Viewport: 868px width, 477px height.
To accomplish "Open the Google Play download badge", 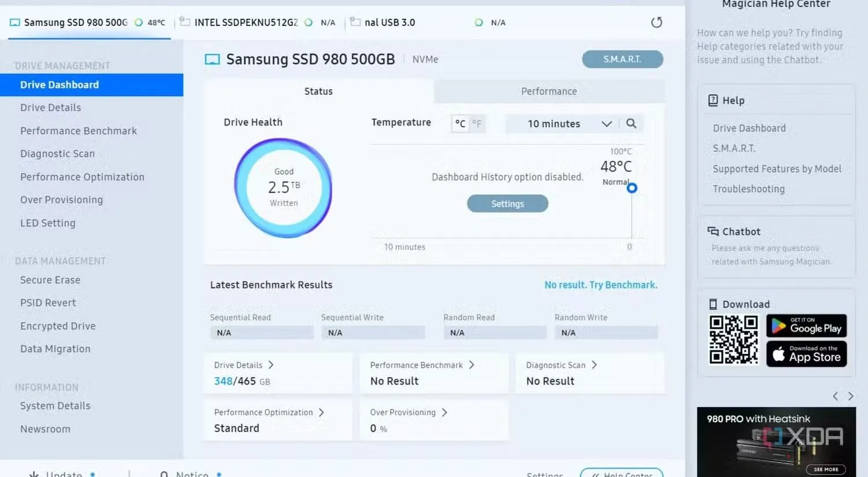I will click(x=806, y=326).
